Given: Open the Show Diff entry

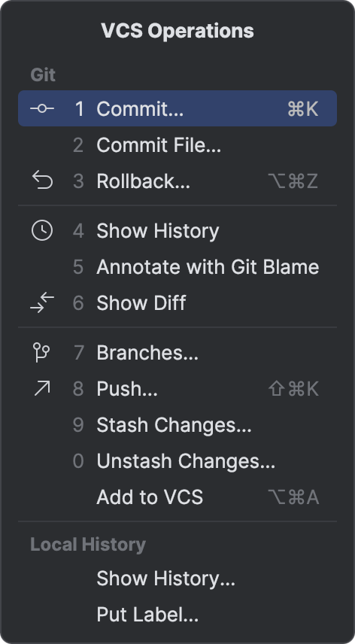Looking at the screenshot, I should tap(177, 303).
